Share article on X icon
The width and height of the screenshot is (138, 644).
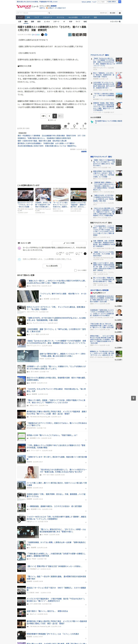click(42, 35)
